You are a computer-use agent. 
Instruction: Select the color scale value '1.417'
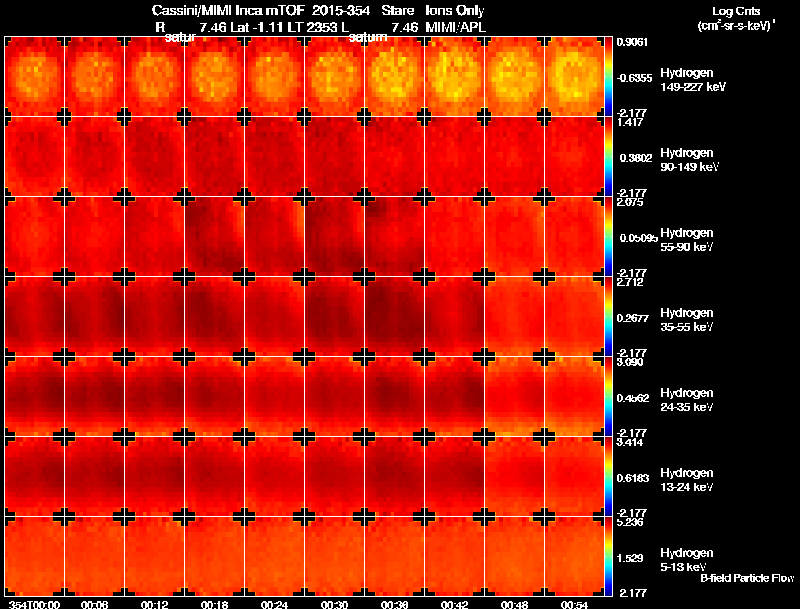(x=631, y=122)
